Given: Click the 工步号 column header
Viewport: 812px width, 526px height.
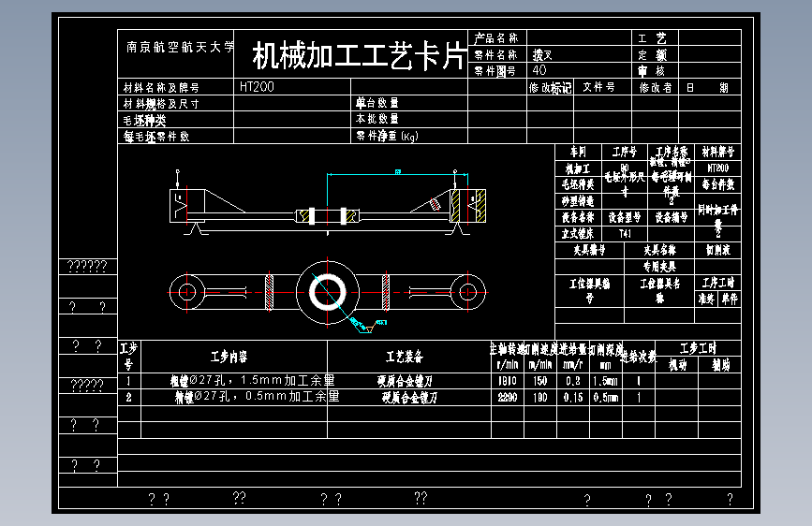Looking at the screenshot, I should (128, 357).
